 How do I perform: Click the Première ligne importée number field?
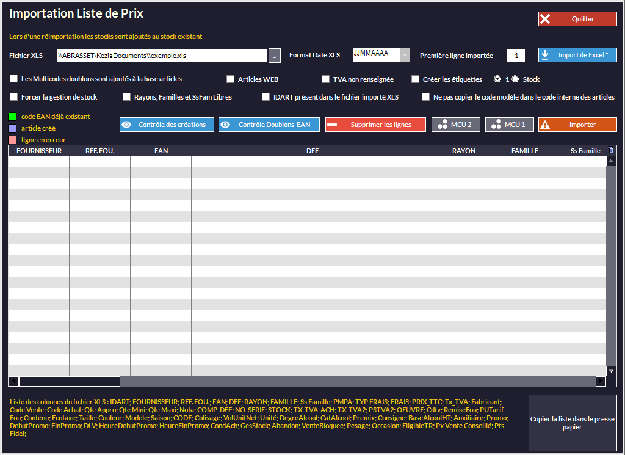(516, 56)
